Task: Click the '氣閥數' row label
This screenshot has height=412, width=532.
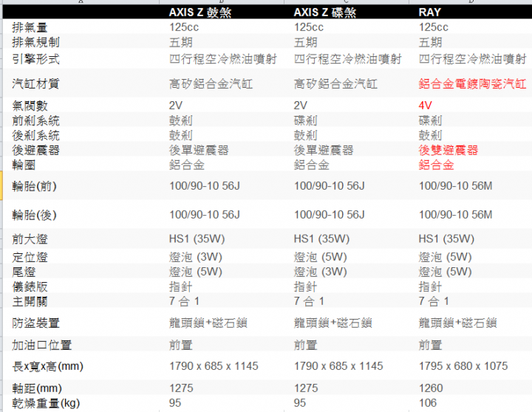Action: pos(30,106)
